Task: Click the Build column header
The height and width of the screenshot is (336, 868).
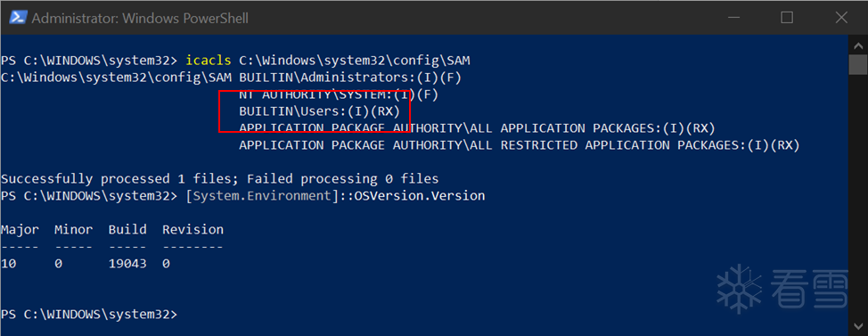Action: [x=127, y=229]
